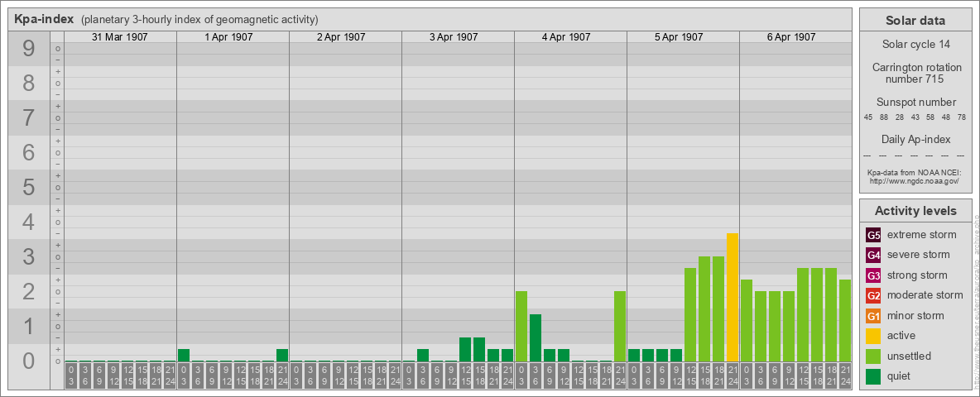Click sunspot value 43
980x397 pixels.
click(x=915, y=118)
